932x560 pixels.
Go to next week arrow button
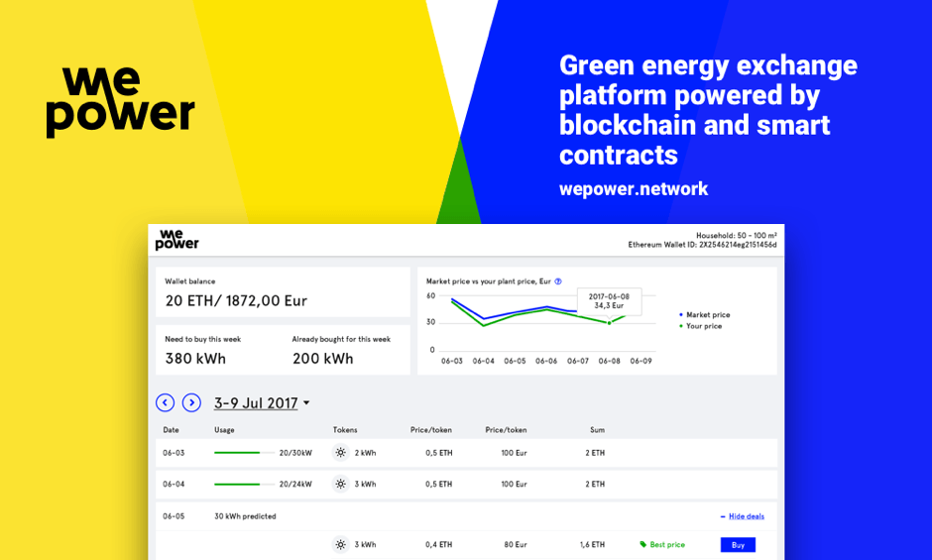[191, 402]
